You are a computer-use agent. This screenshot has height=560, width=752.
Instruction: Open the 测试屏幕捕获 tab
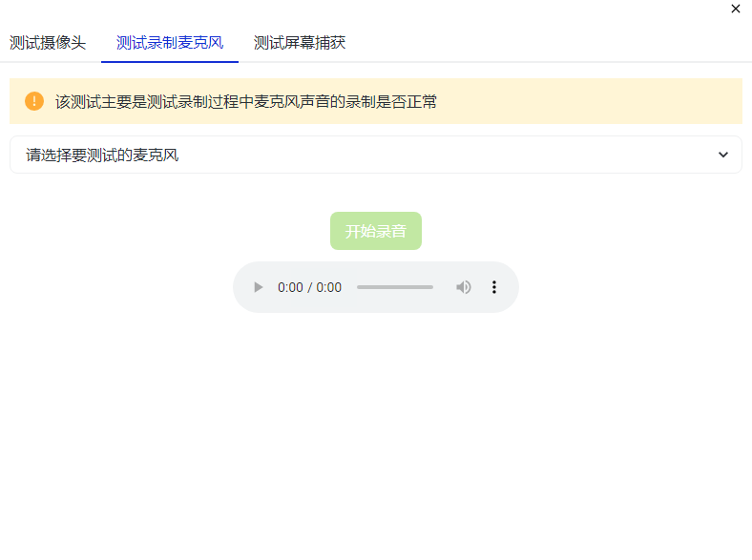[x=300, y=43]
